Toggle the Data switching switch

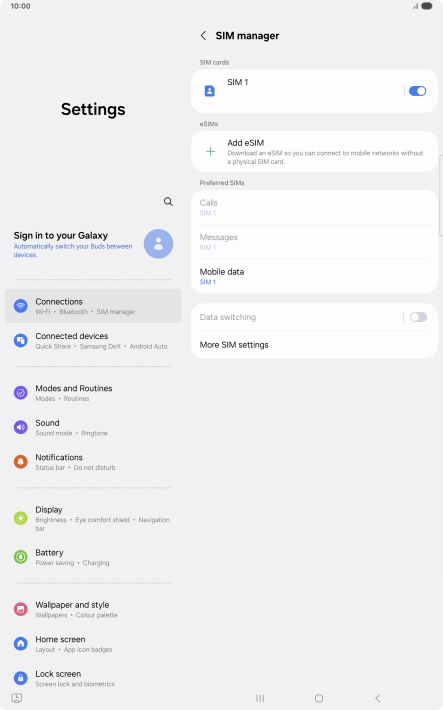(419, 317)
